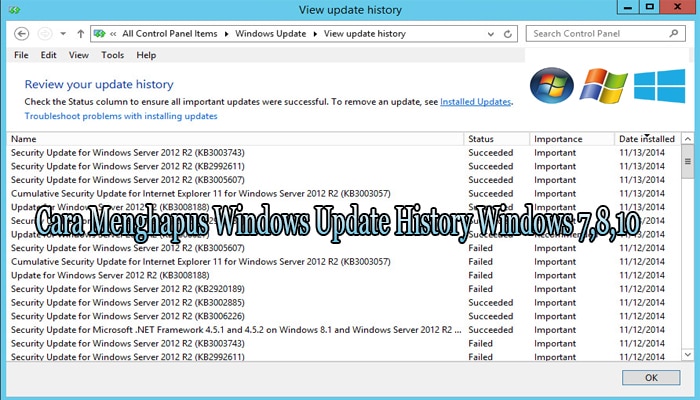Open the Tools menu
Viewport: 700px width, 400px height.
click(112, 55)
